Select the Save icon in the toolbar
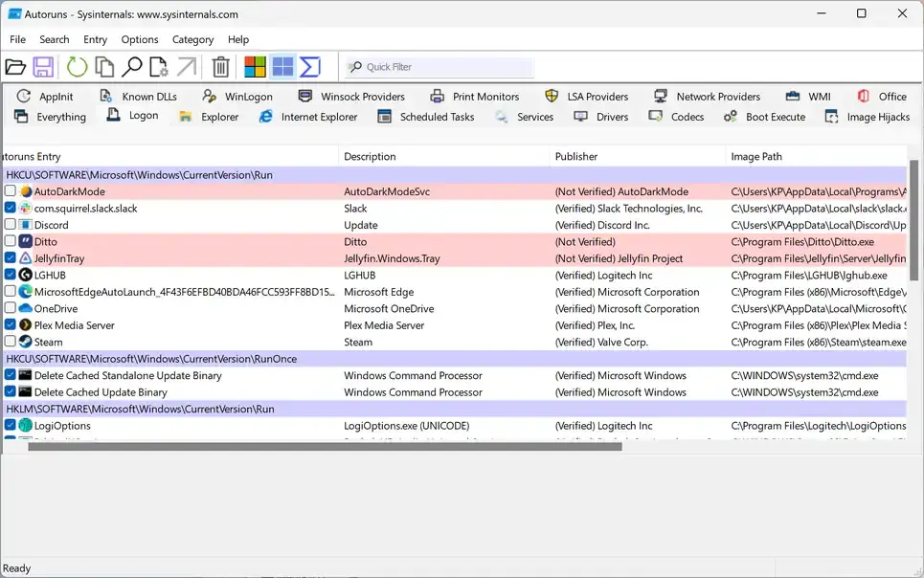This screenshot has width=924, height=578. [43, 66]
